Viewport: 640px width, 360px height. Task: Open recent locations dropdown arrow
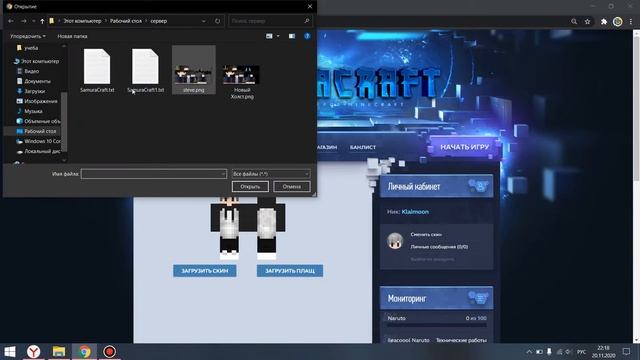[33, 21]
